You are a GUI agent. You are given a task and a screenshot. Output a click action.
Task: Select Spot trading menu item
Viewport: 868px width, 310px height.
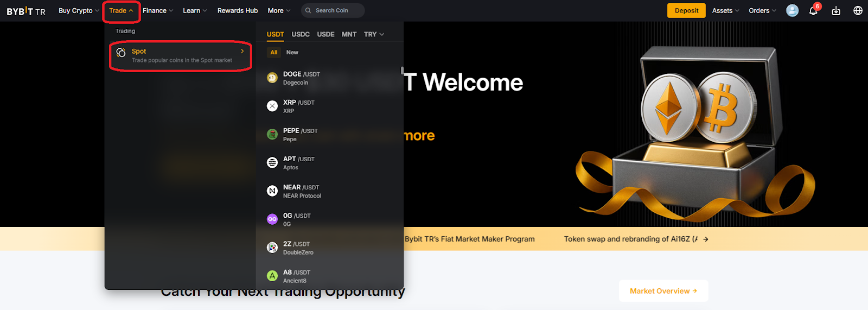point(181,55)
